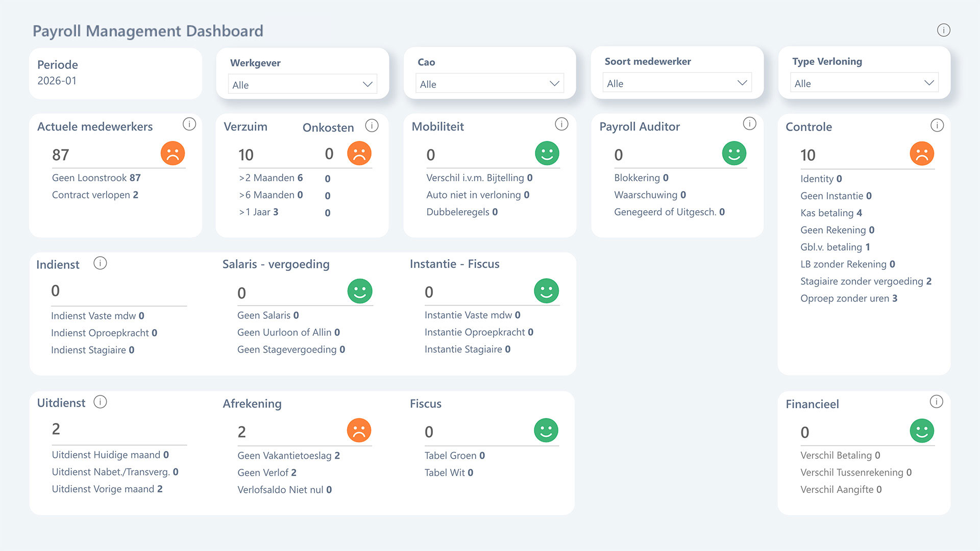
Task: Open info icon beside Indienst
Action: pyautogui.click(x=100, y=263)
